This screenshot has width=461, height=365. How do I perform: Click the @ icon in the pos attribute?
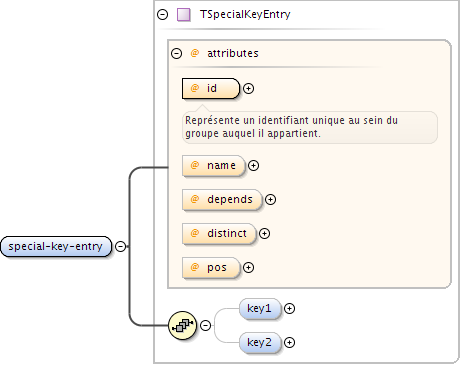(x=195, y=267)
